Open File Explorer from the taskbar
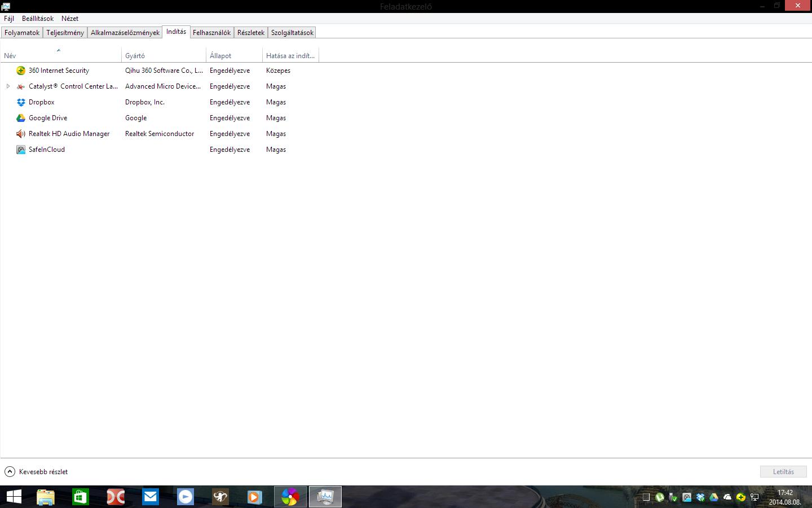812x508 pixels. [46, 497]
